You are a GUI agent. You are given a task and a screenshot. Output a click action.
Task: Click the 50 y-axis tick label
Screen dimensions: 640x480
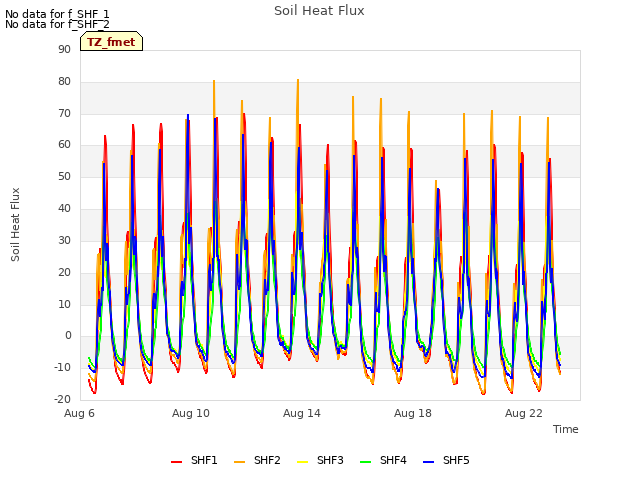click(x=64, y=177)
